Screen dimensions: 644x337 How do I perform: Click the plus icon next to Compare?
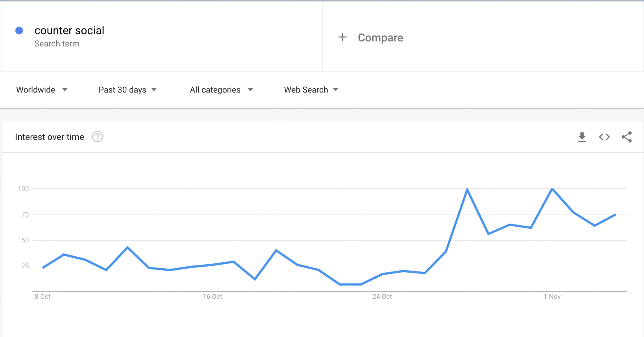[343, 37]
